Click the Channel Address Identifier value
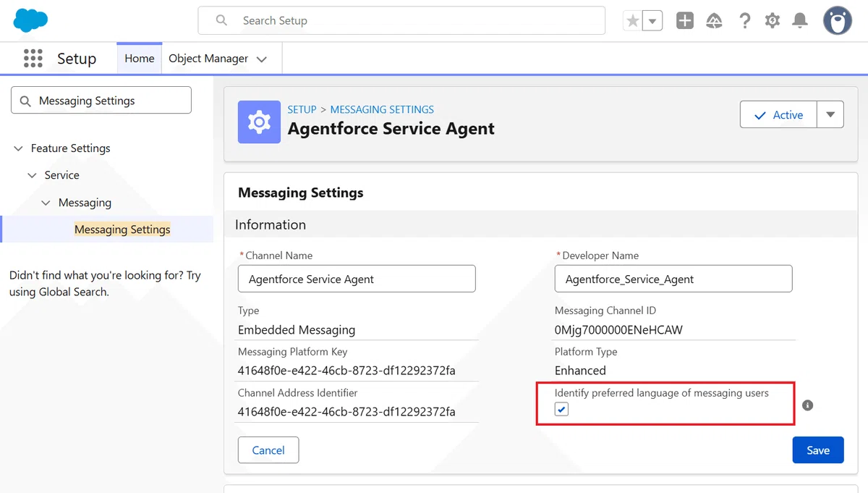The height and width of the screenshot is (493, 868). tap(346, 412)
